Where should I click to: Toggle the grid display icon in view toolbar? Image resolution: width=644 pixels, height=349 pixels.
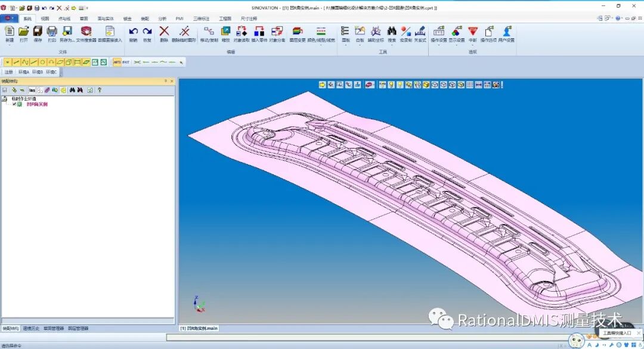470,85
